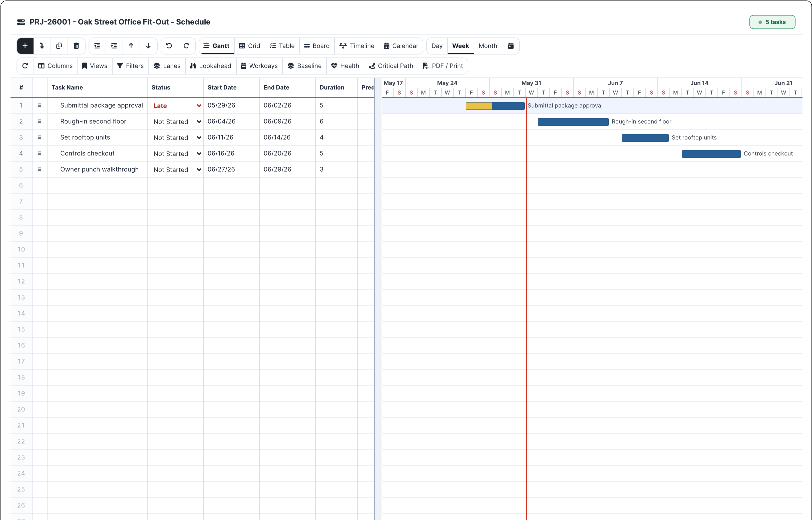Click row handle for Rough-in second floor
The image size is (812, 520).
(40, 121)
